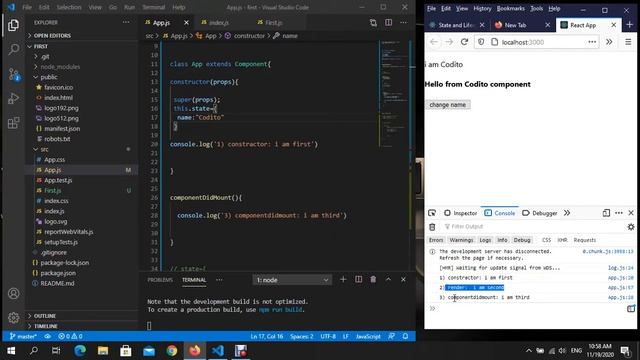This screenshot has width=640, height=360.
Task: Open devtools customize ellipsis menu
Action: pos(619,213)
